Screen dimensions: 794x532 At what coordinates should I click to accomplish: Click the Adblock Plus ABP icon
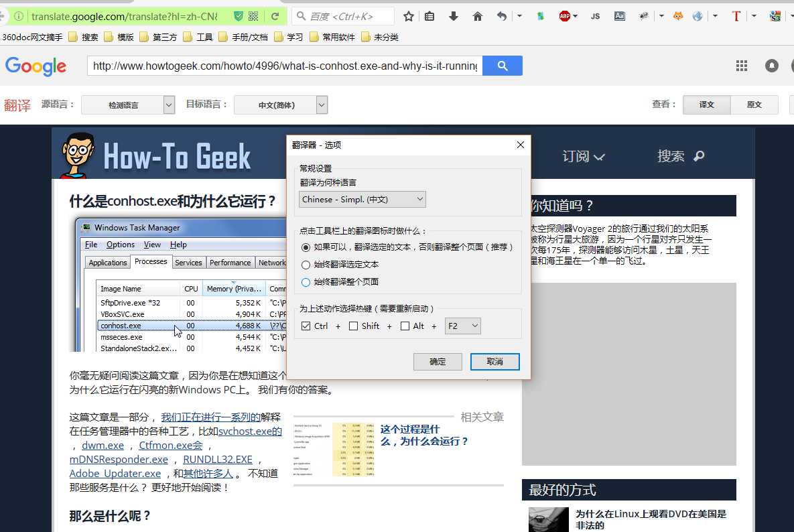click(x=564, y=16)
